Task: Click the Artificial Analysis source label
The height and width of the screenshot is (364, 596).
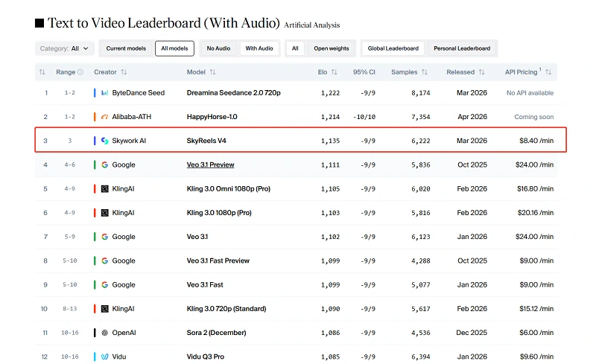Action: (311, 25)
